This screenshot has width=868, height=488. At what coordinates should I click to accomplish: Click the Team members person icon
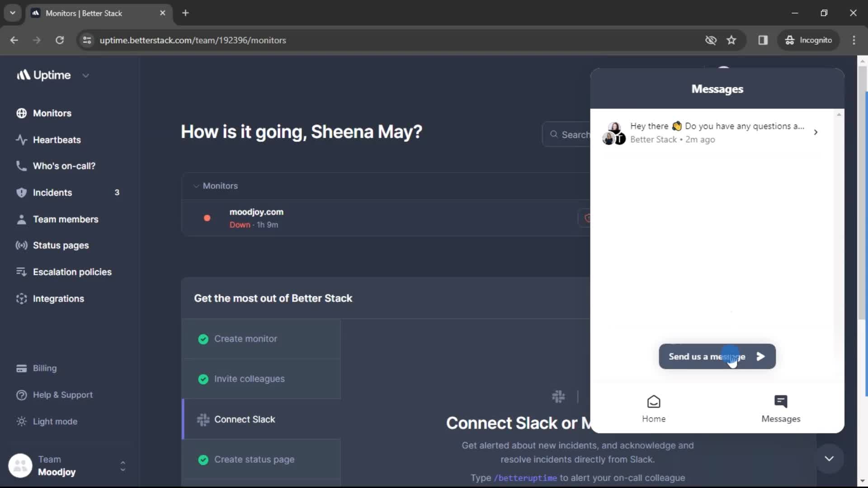[21, 219]
